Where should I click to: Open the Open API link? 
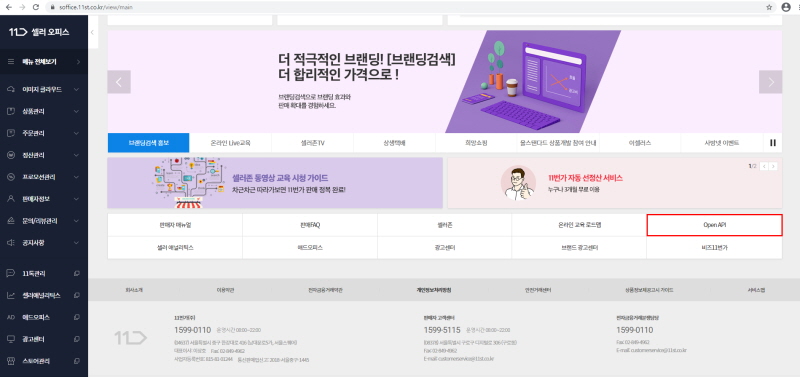pyautogui.click(x=714, y=225)
